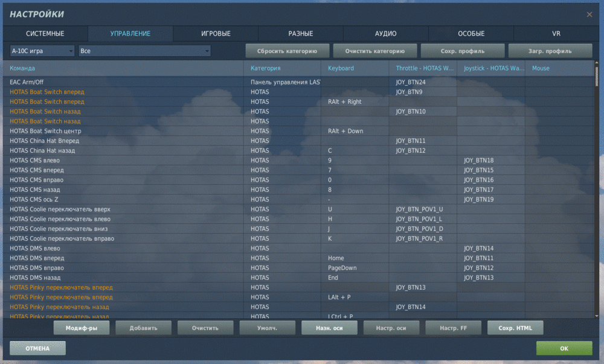Select JOY_BTN24 throttle cell for EAC Arm/Off
Image resolution: width=604 pixels, height=364 pixels.
(423, 82)
